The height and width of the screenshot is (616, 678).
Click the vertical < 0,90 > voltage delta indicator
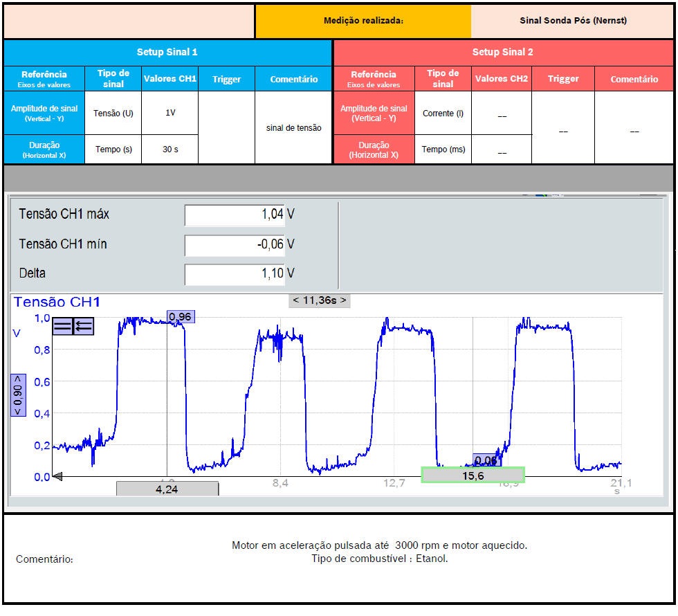coord(18,395)
